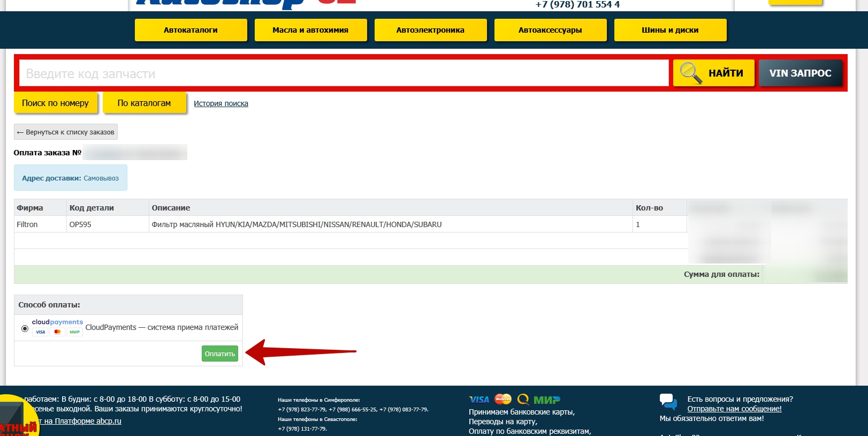Click the НАЙТИ search button
The height and width of the screenshot is (436, 868).
click(x=713, y=73)
